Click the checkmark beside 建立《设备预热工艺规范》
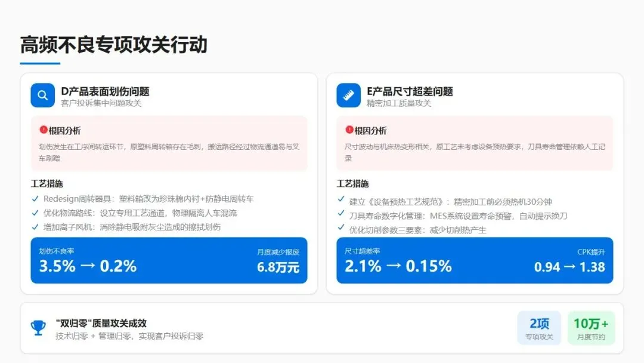The height and width of the screenshot is (363, 644). click(x=341, y=199)
